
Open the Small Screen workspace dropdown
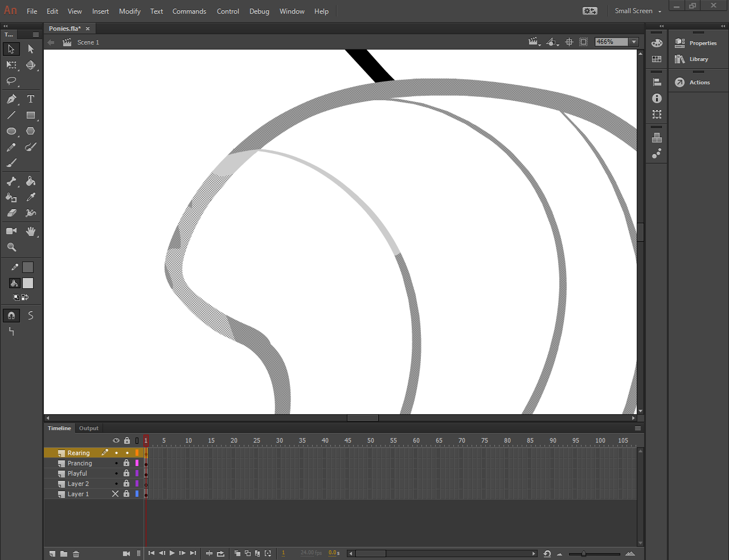637,11
